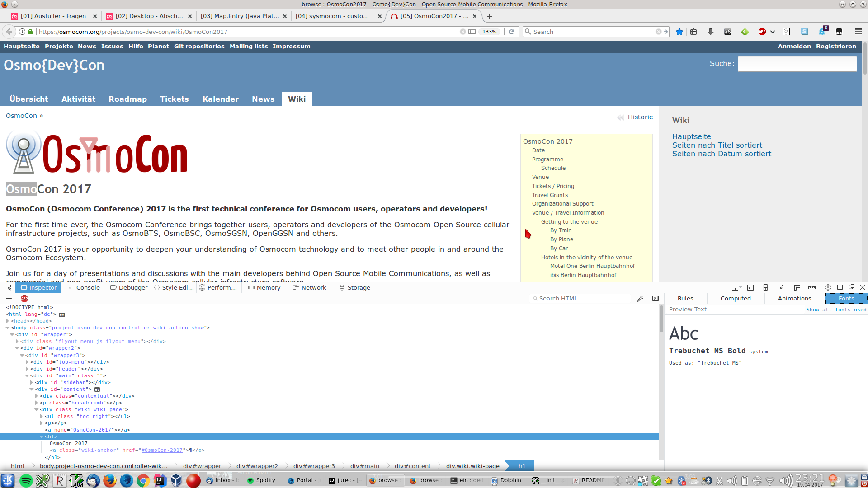
Task: Activate the element picker tool
Action: click(x=8, y=287)
